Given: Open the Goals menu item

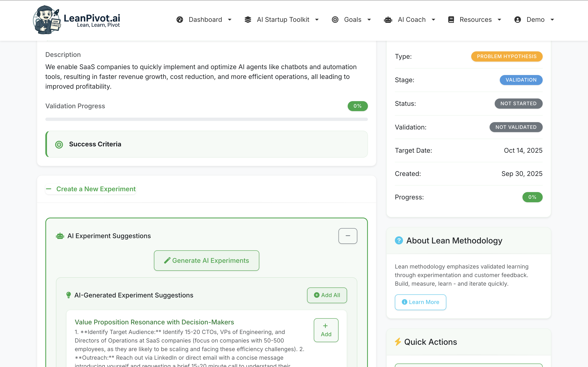Looking at the screenshot, I should tap(352, 19).
